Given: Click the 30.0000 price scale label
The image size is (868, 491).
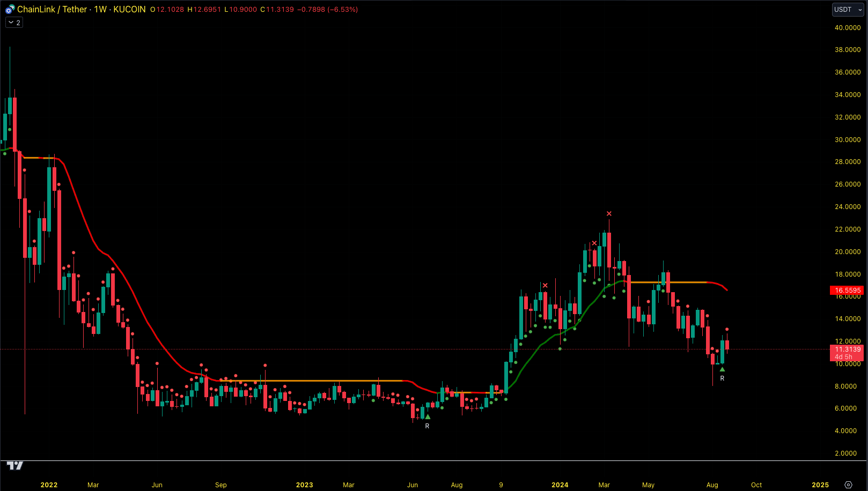Looking at the screenshot, I should 848,139.
